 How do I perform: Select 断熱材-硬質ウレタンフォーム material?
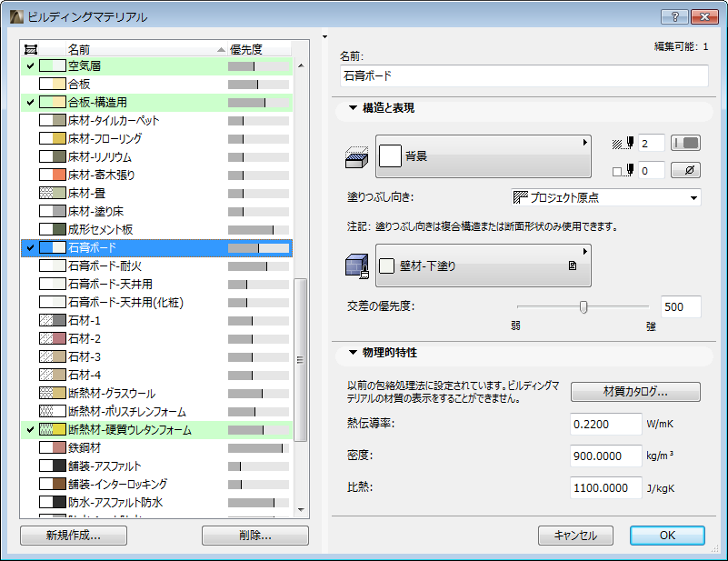click(157, 429)
